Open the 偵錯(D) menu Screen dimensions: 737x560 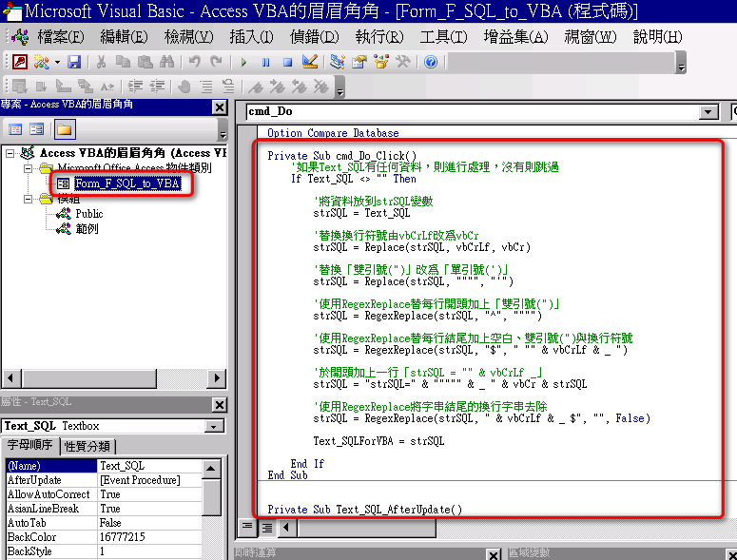314,37
